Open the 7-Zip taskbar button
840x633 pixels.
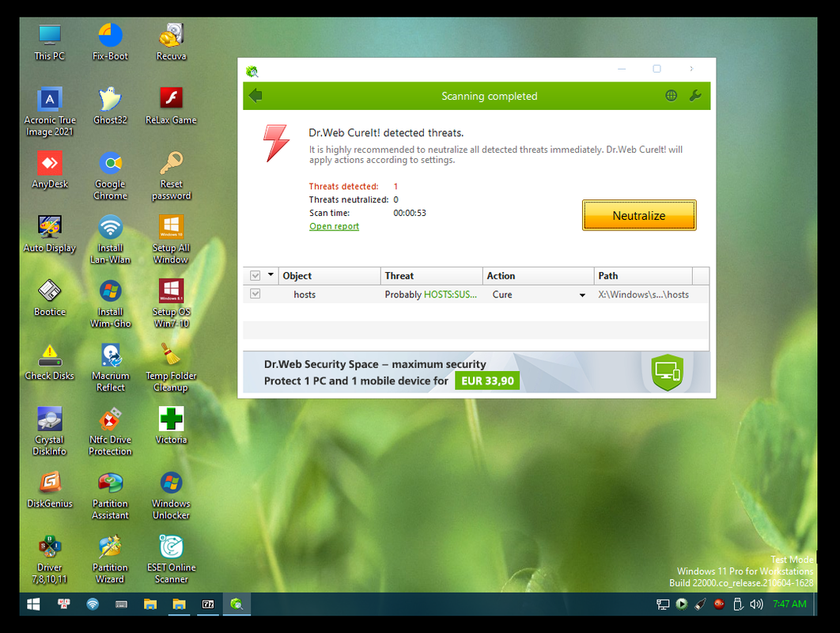point(208,604)
